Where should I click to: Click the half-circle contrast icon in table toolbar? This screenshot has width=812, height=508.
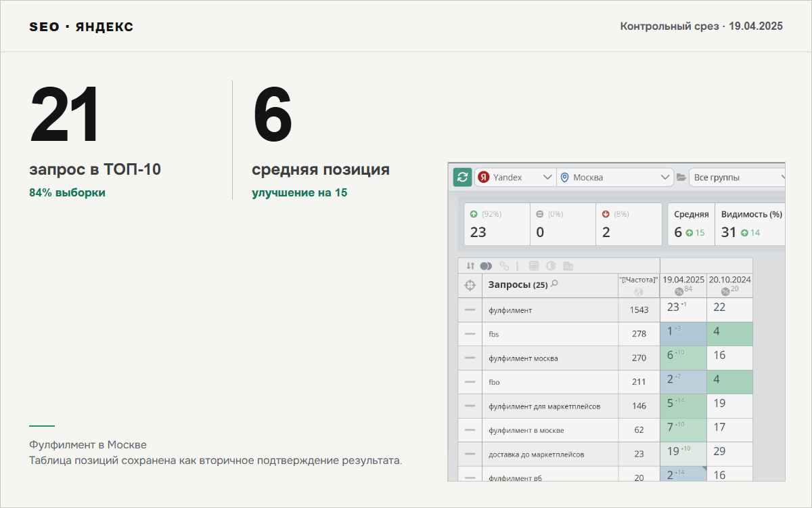pos(551,266)
